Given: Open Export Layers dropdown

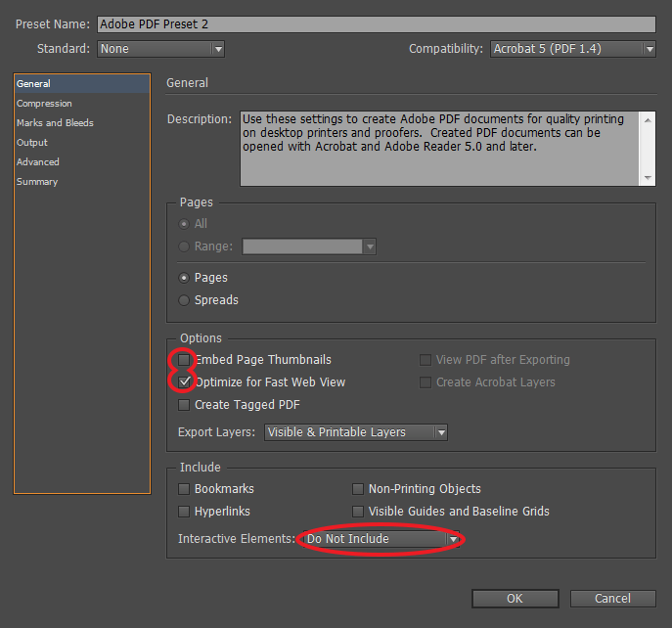Looking at the screenshot, I should (x=356, y=432).
